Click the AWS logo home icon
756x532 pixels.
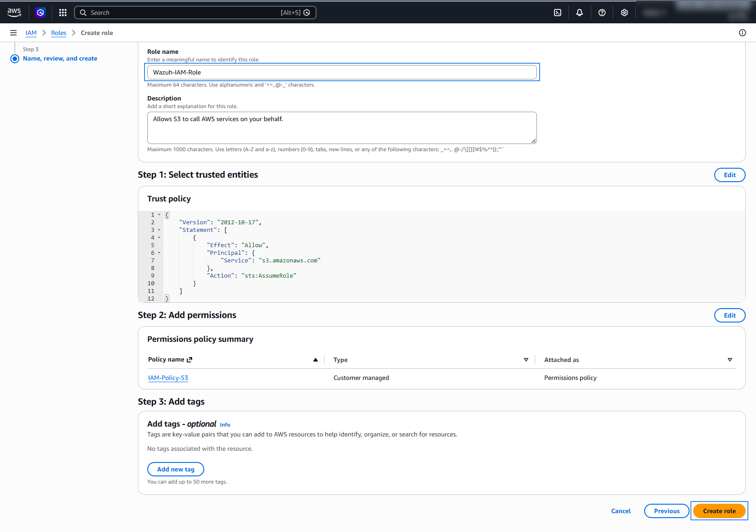[14, 13]
